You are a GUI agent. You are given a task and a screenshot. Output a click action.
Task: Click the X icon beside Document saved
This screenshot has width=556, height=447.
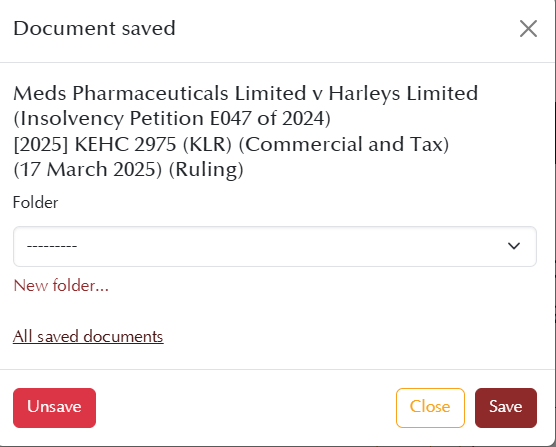[528, 28]
